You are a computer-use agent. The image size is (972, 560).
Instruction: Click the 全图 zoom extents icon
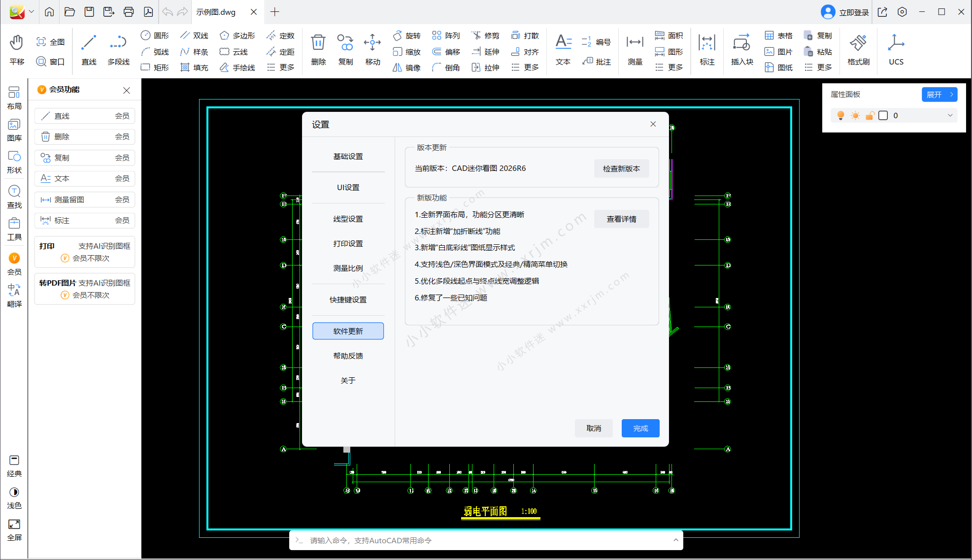(41, 42)
